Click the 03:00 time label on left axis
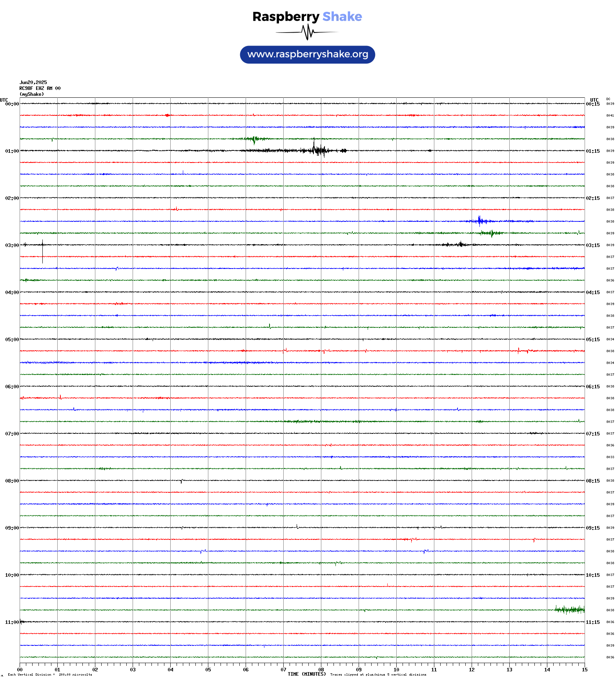 [x=12, y=245]
